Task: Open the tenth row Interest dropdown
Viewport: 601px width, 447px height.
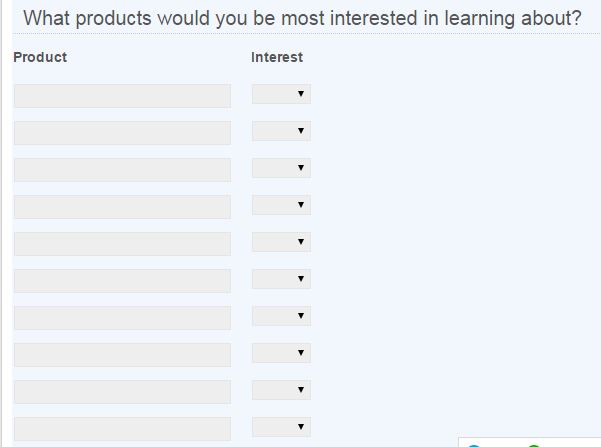Action: [281, 427]
